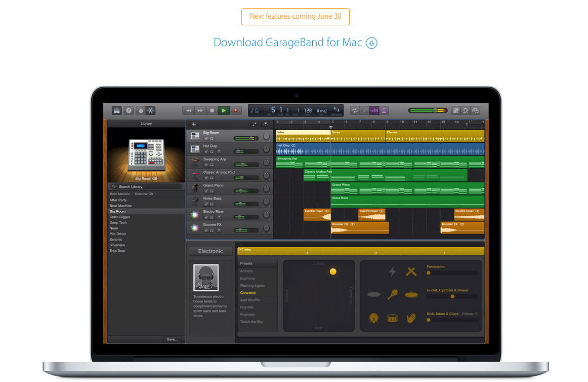Select the Sweeping Arp keyboard track icon

[195, 162]
